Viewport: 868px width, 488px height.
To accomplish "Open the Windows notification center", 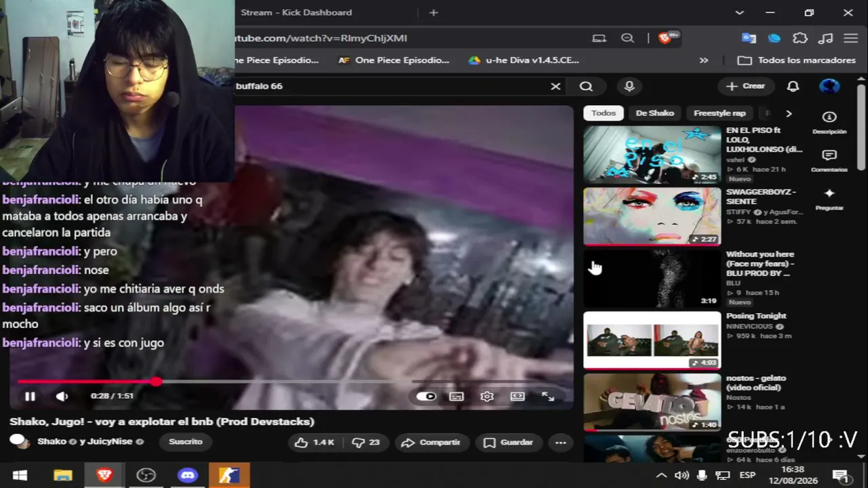I will (841, 475).
